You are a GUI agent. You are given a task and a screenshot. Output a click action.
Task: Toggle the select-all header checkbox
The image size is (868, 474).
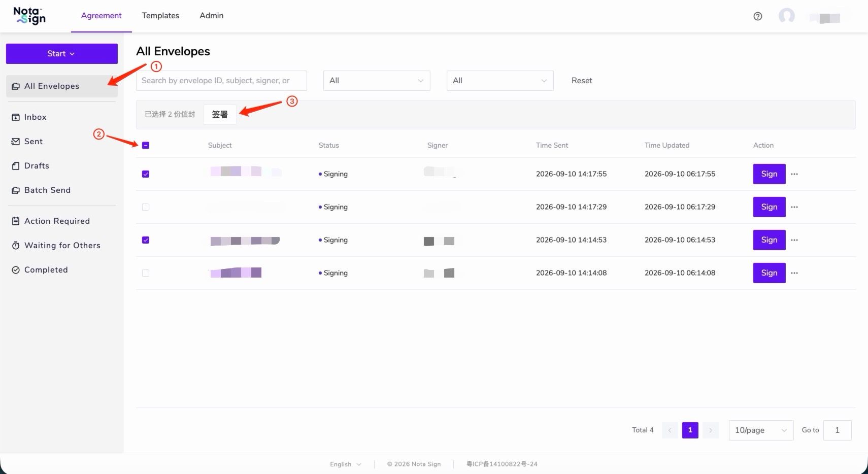pos(146,146)
